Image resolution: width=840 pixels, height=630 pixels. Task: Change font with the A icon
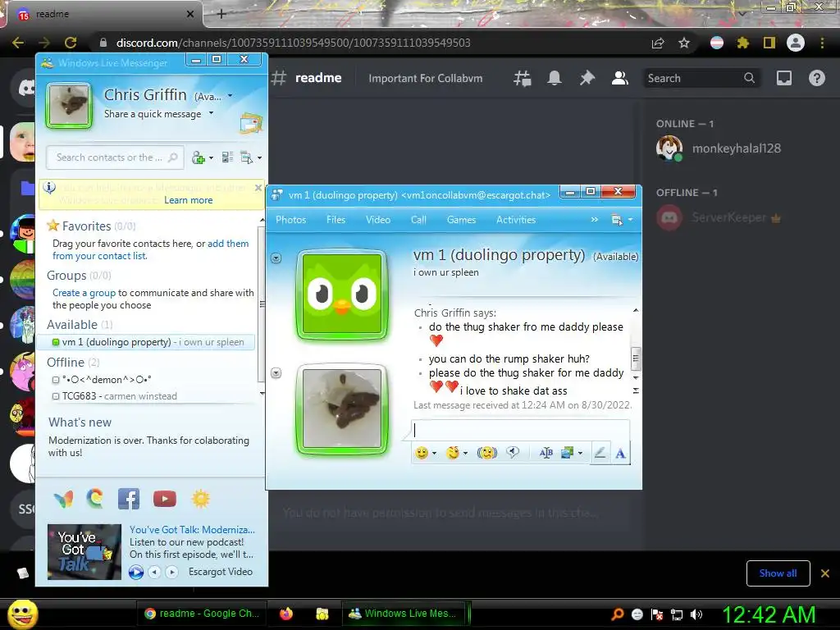pyautogui.click(x=620, y=453)
